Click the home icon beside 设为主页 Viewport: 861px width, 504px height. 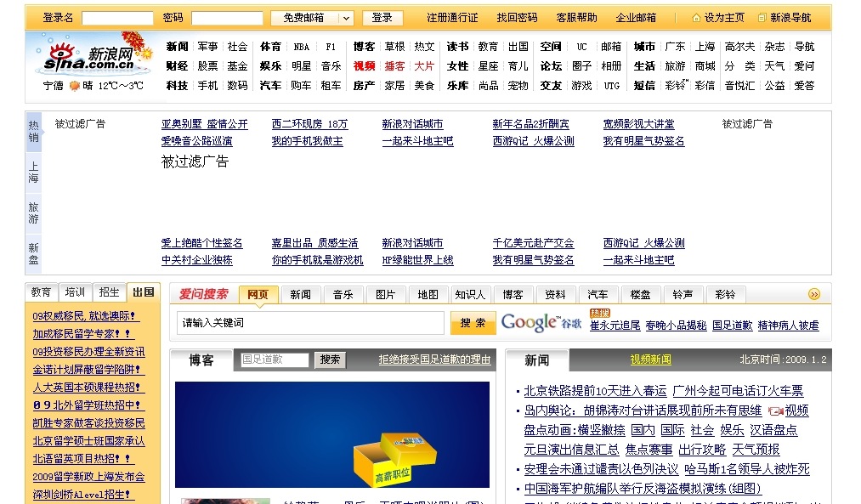(696, 18)
